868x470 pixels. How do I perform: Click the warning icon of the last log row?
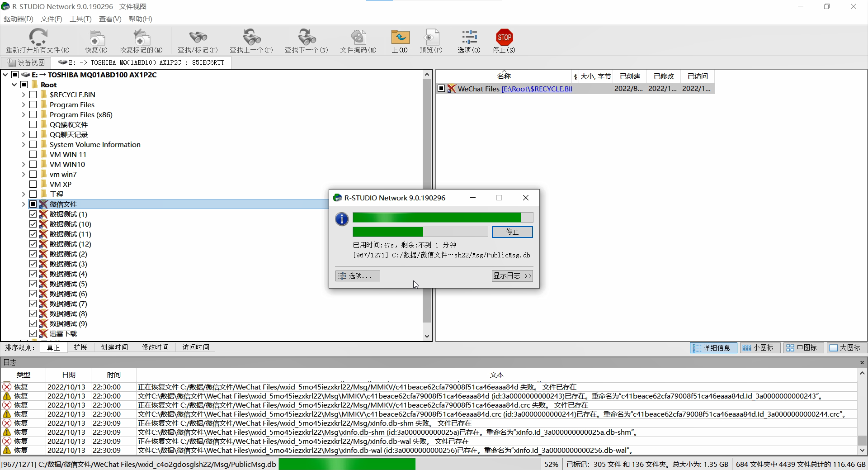coord(7,450)
